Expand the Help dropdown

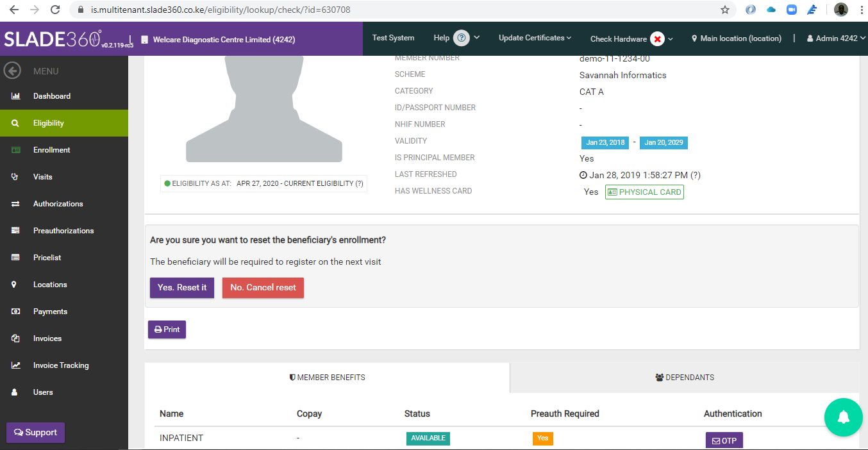click(456, 38)
